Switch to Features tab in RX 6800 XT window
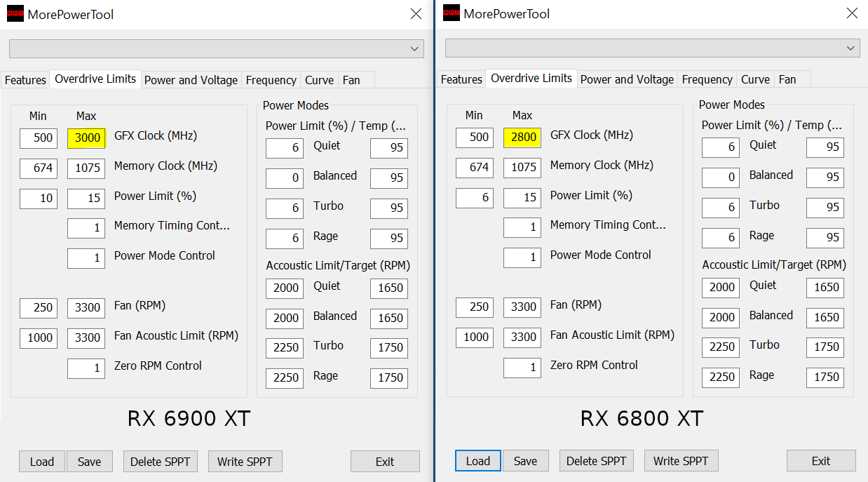 461,79
